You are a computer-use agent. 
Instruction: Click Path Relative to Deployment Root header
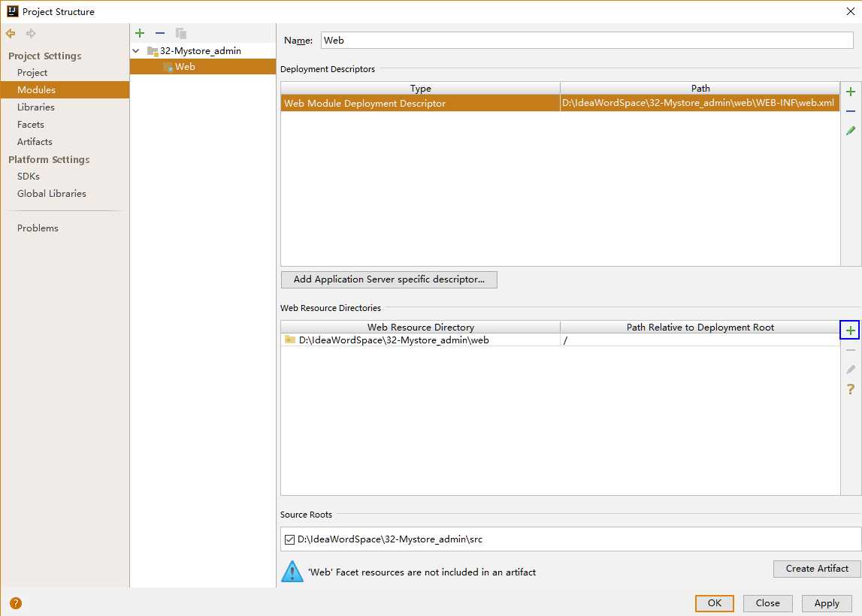(x=700, y=327)
